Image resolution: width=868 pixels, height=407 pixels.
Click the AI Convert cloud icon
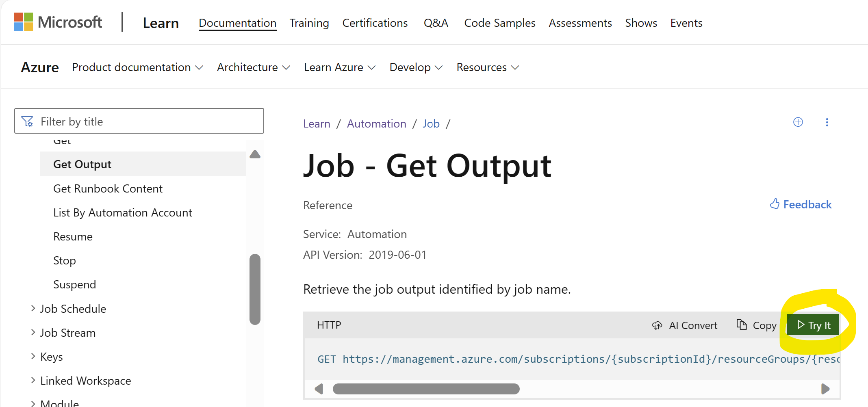pyautogui.click(x=657, y=325)
